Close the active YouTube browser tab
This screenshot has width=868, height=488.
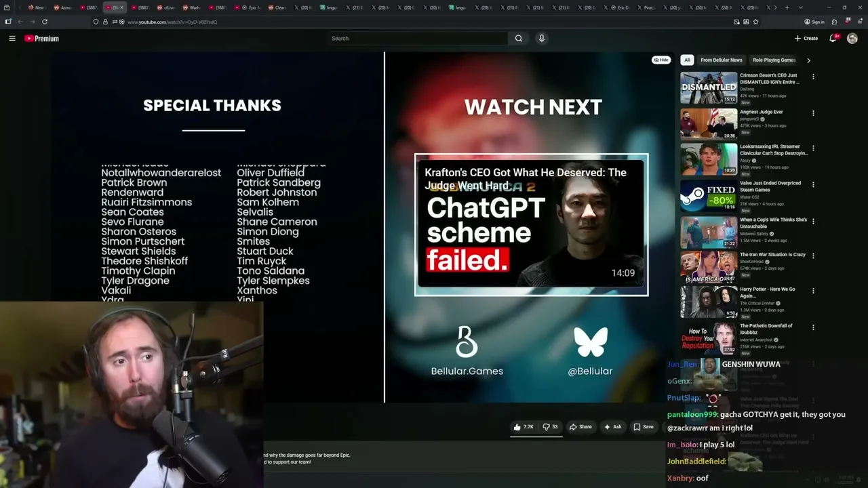pos(122,7)
